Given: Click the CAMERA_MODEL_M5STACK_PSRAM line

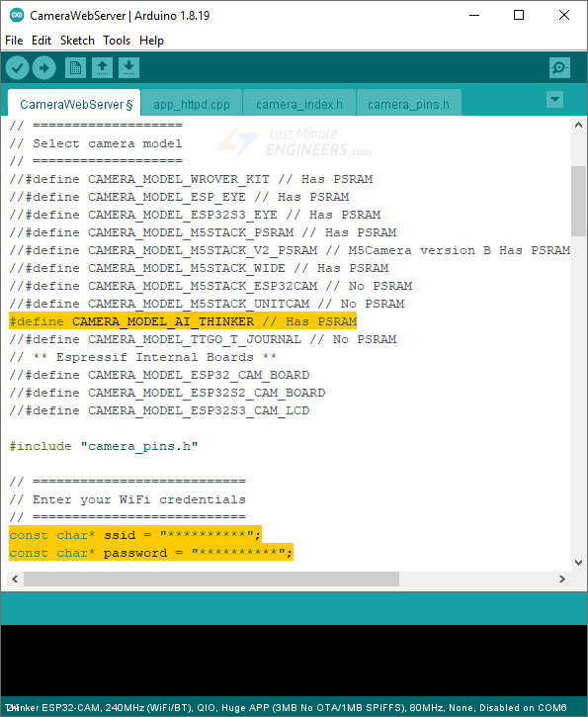Looking at the screenshot, I should [x=203, y=232].
